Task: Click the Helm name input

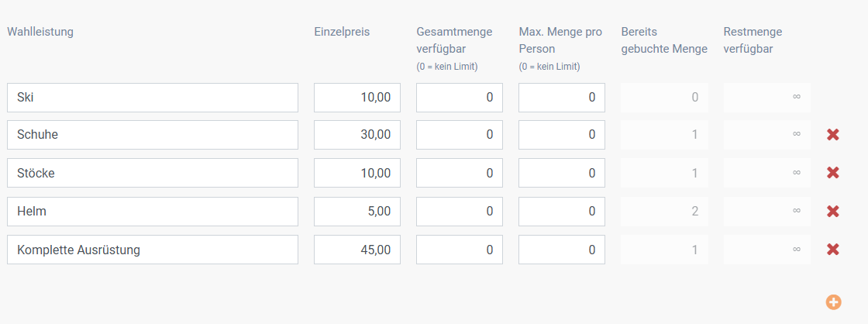Action: [153, 211]
